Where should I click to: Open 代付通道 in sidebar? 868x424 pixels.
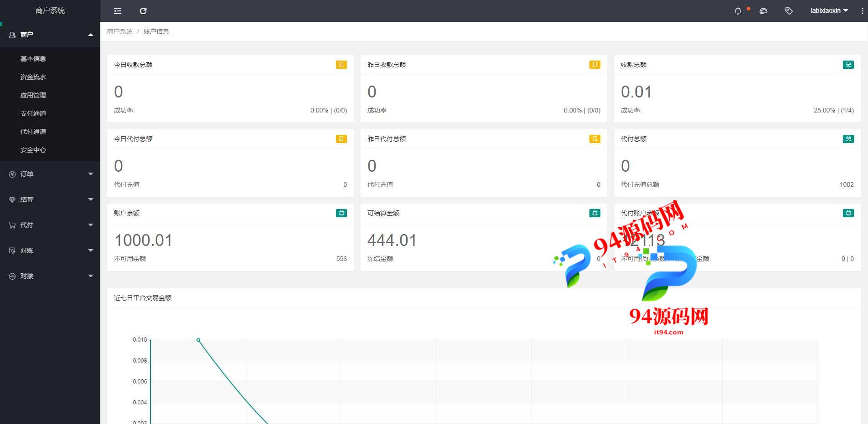[33, 132]
